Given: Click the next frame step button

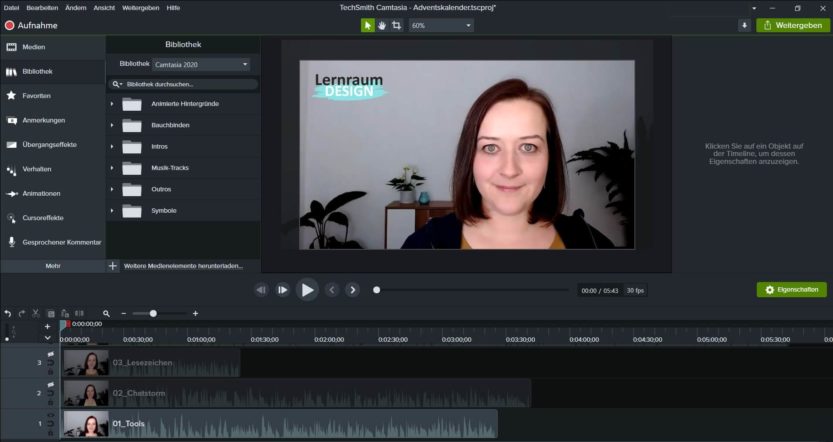Looking at the screenshot, I should (283, 290).
